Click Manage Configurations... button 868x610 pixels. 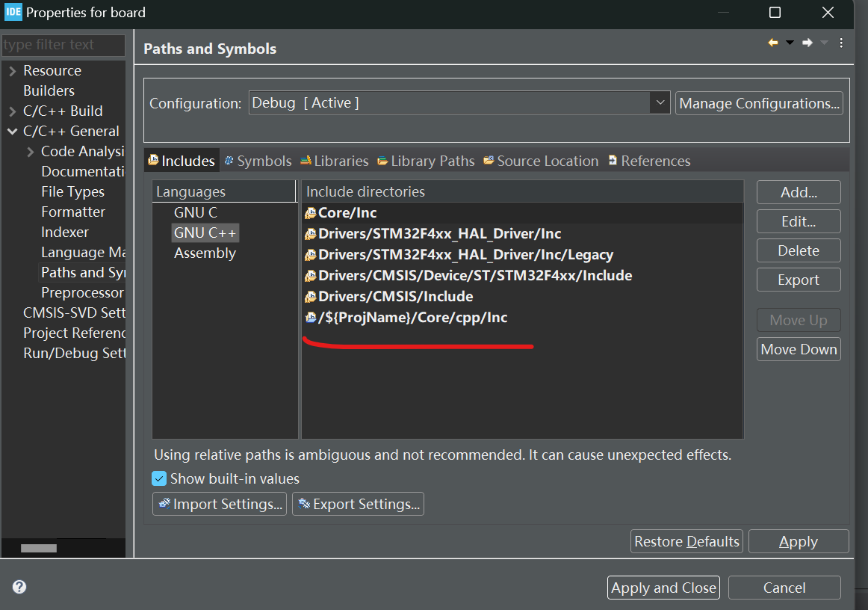pos(759,103)
